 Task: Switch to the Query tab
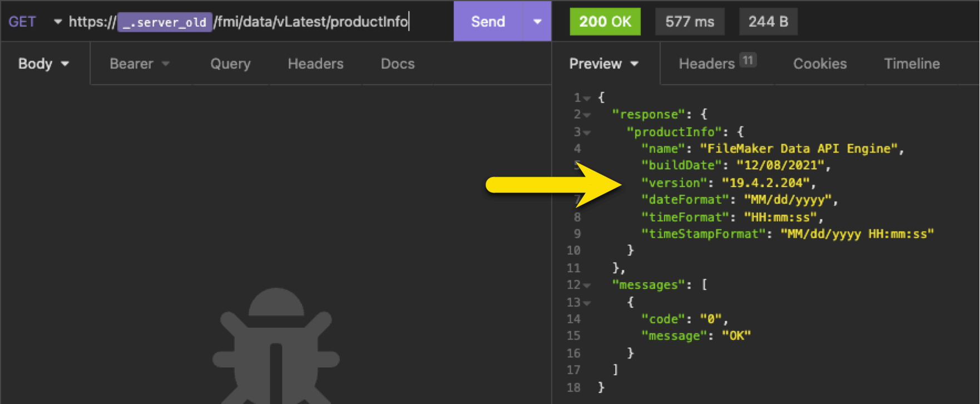230,63
